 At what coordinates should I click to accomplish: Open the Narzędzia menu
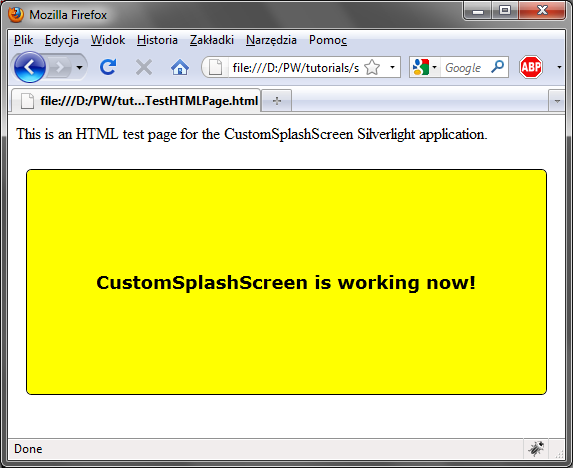click(271, 40)
